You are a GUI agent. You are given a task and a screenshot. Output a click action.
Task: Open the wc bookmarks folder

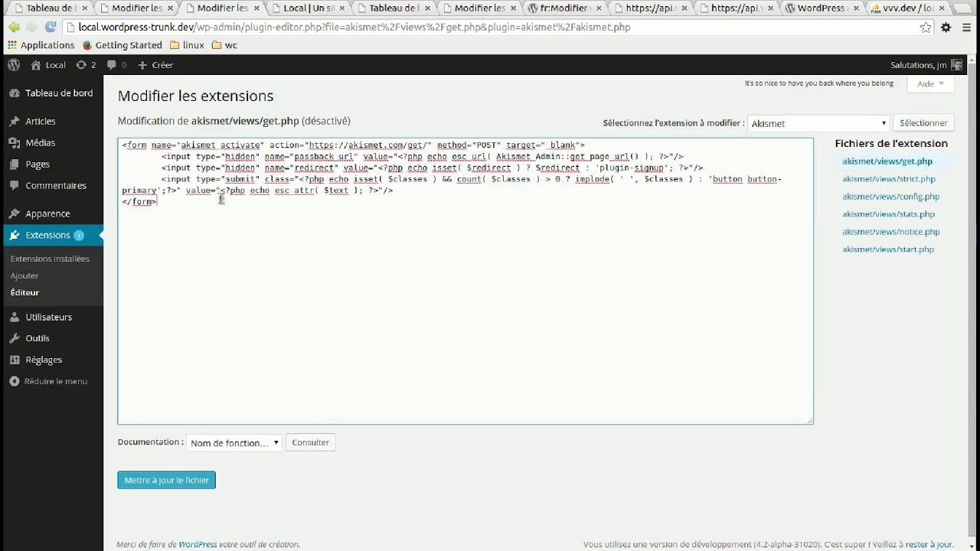(224, 45)
